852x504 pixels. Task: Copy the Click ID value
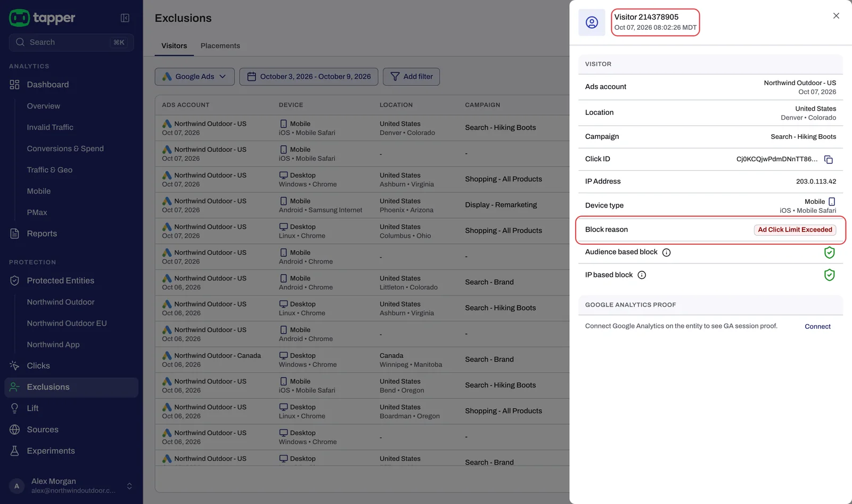point(829,159)
